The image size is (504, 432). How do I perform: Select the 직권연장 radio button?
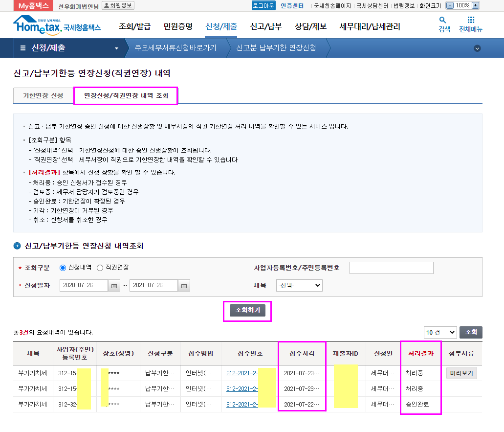click(100, 268)
